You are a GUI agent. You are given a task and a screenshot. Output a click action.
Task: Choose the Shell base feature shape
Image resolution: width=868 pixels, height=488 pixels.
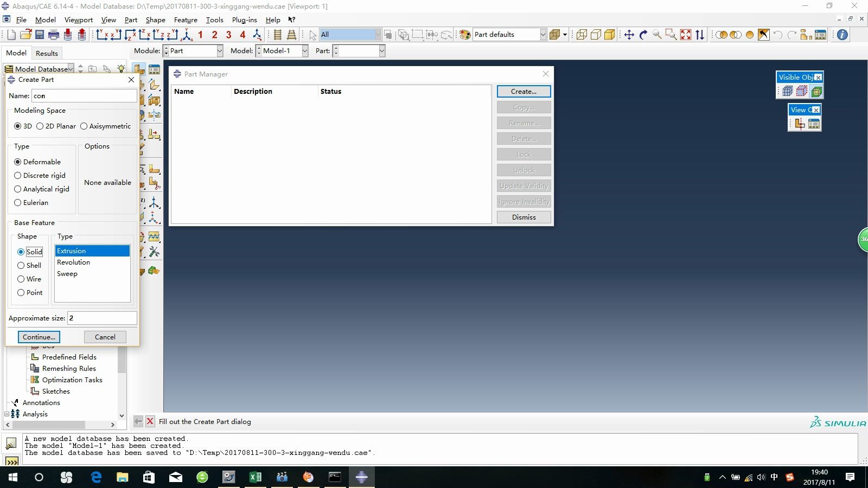(x=29, y=265)
